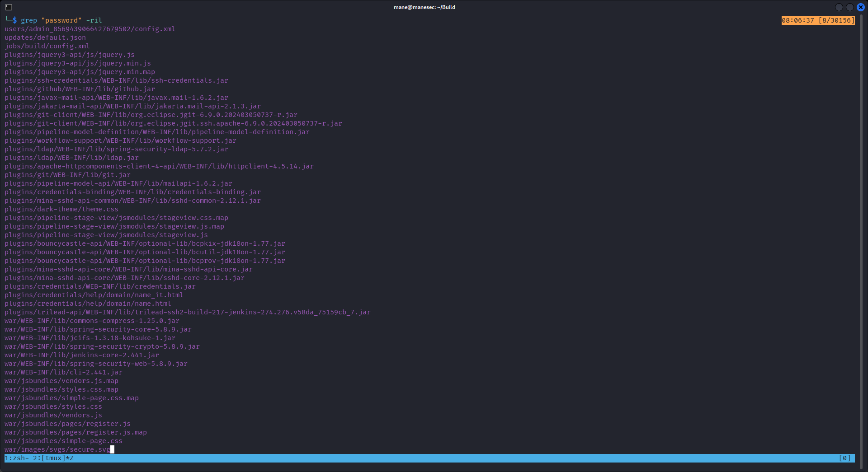Click the war/WEB-INF/lib/jenkins-core-2.441.jar line
Screen dimensions: 868x472
click(x=81, y=355)
